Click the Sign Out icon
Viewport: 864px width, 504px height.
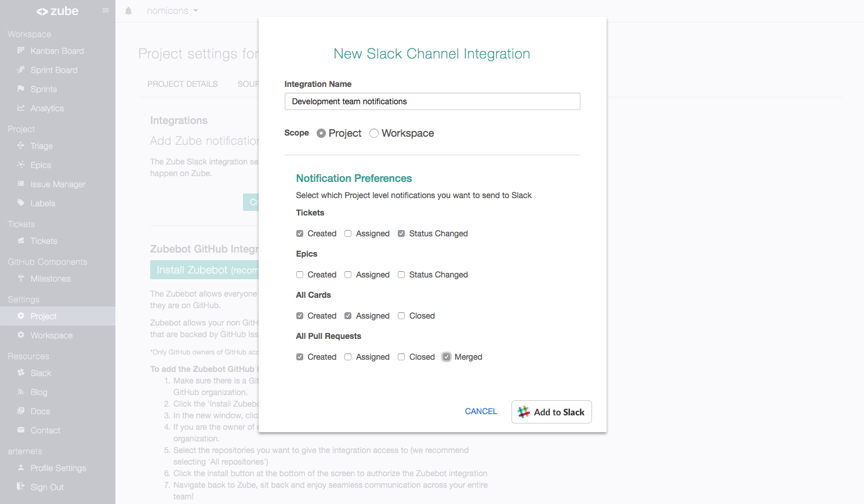click(x=21, y=487)
